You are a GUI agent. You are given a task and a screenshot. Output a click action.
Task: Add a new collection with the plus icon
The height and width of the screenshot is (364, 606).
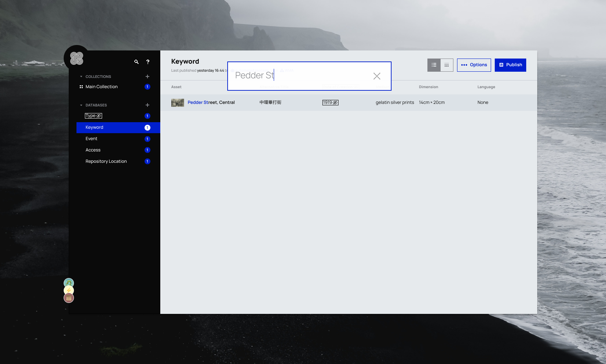pos(147,76)
